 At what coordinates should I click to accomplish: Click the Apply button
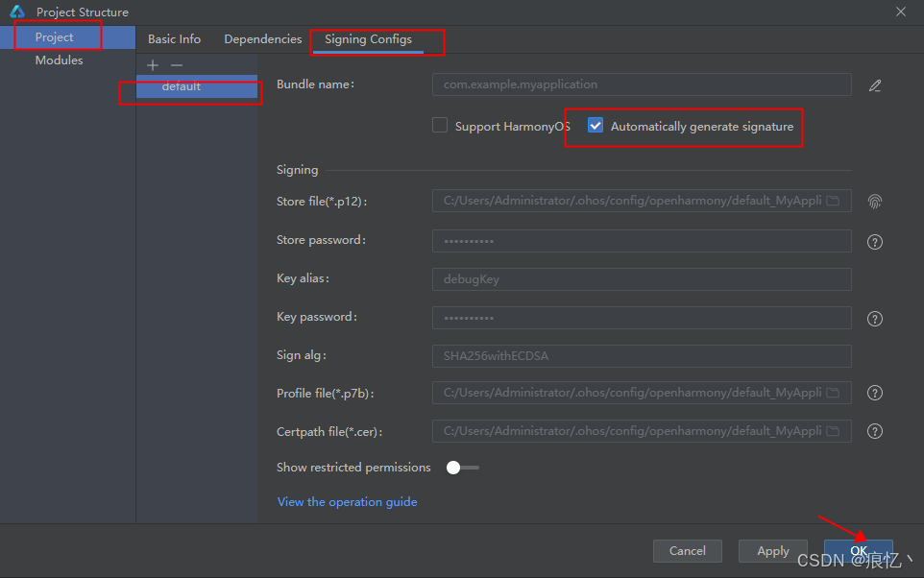pyautogui.click(x=772, y=550)
